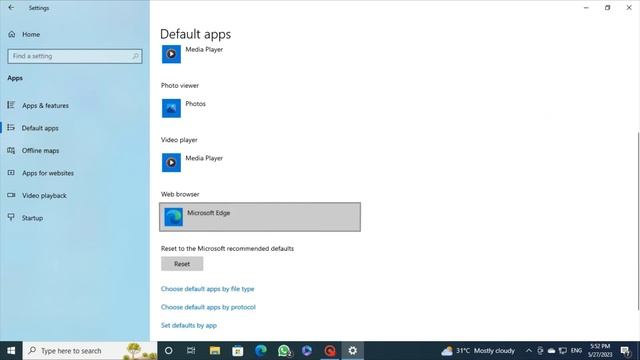Restore down the Settings window
The height and width of the screenshot is (360, 640).
607,8
